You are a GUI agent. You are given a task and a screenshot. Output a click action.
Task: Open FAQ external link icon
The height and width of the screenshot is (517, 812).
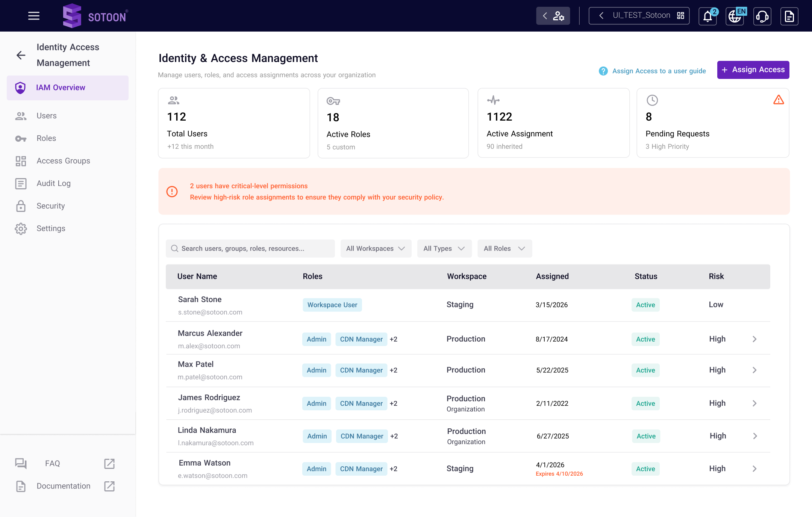(109, 464)
